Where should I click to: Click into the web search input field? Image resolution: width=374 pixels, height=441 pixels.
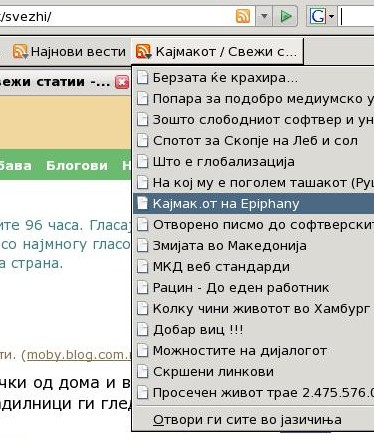356,16
